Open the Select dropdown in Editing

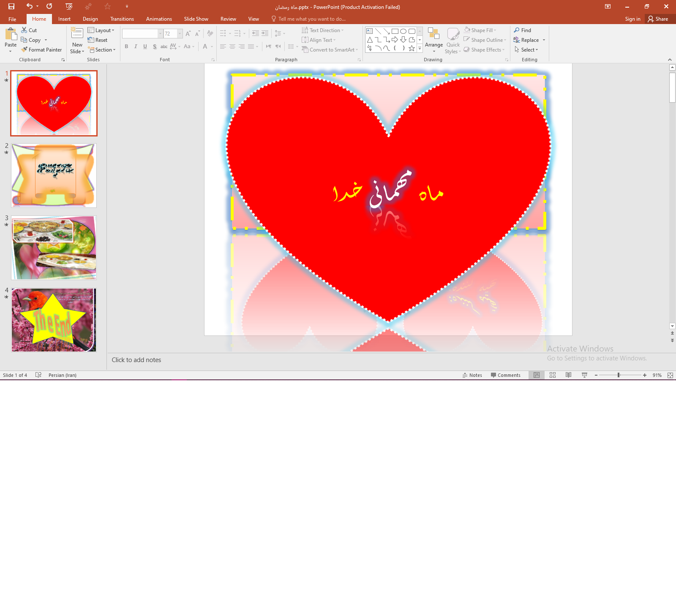pyautogui.click(x=526, y=50)
